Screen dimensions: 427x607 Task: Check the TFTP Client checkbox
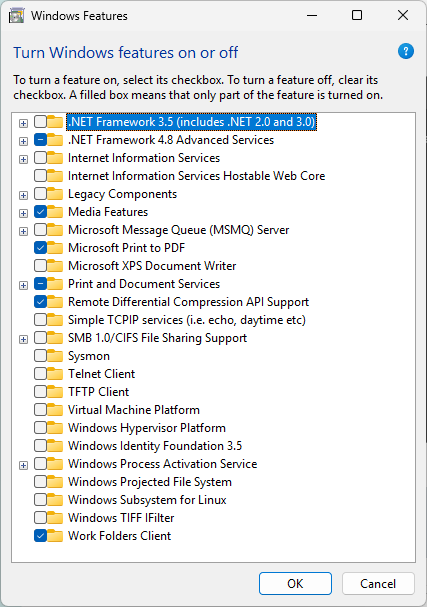pos(40,392)
